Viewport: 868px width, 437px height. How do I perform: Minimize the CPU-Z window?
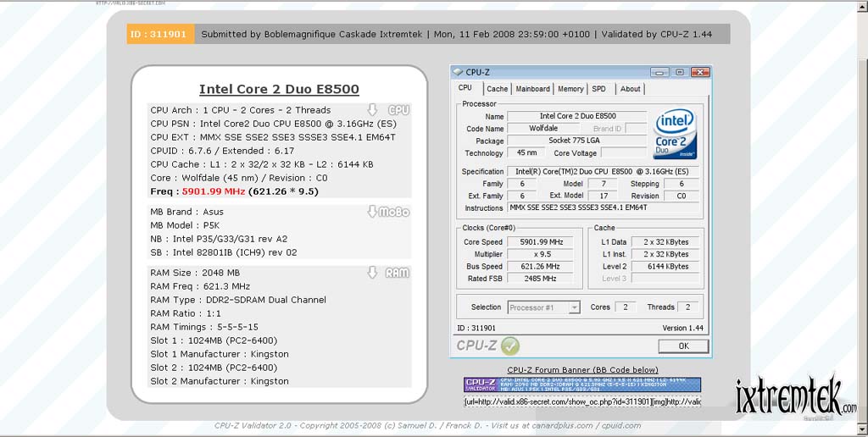click(x=659, y=72)
